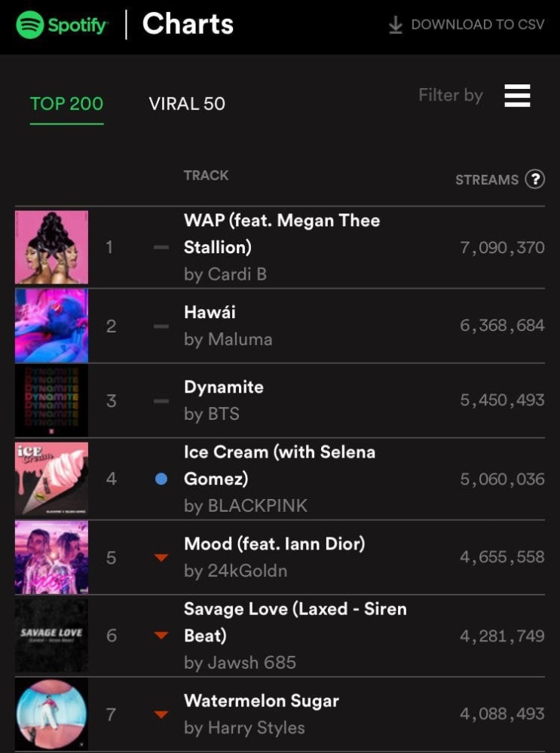Switch to the VIRAL 50 tab
Screen dimensions: 560x753
point(187,104)
